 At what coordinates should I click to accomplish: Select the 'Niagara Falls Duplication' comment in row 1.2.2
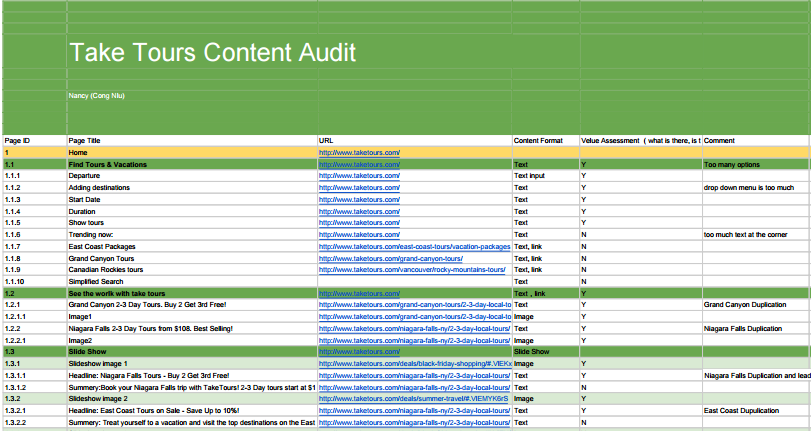click(x=756, y=329)
